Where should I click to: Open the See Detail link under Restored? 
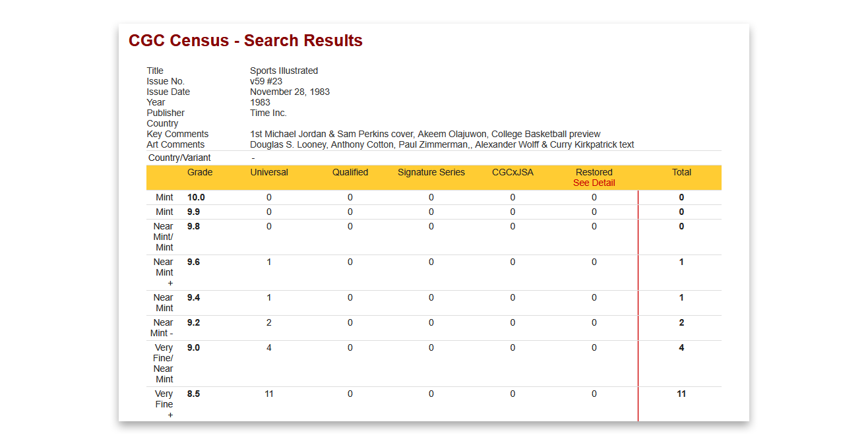[x=594, y=183]
